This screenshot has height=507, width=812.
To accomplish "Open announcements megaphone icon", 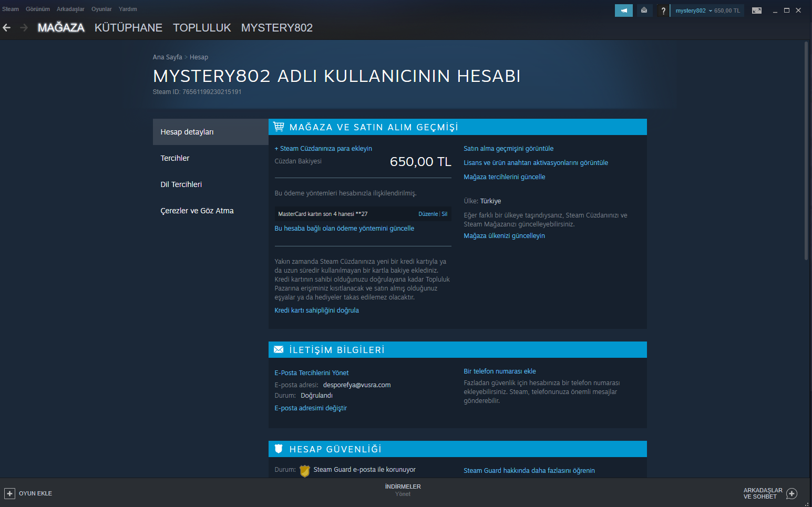I will click(x=624, y=11).
